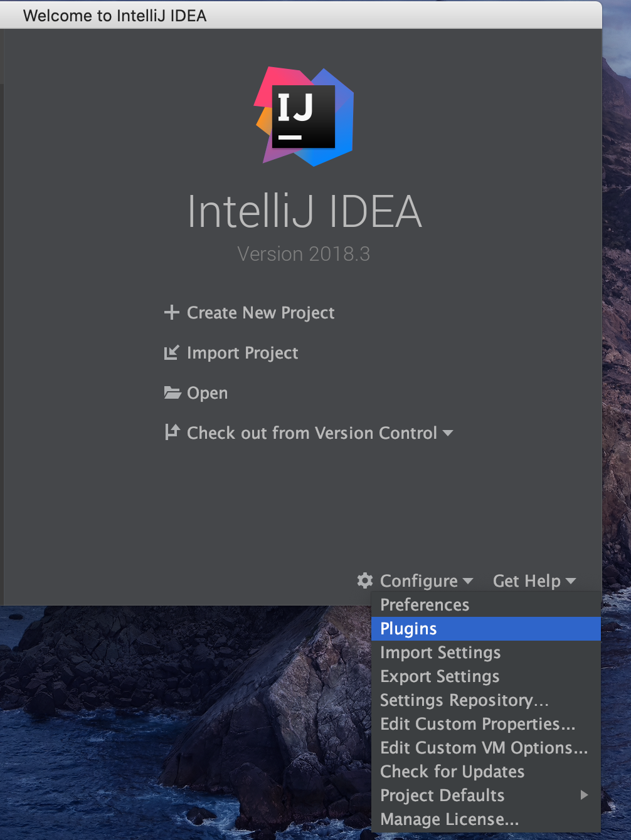
Task: Open the Get Help dropdown
Action: click(526, 581)
